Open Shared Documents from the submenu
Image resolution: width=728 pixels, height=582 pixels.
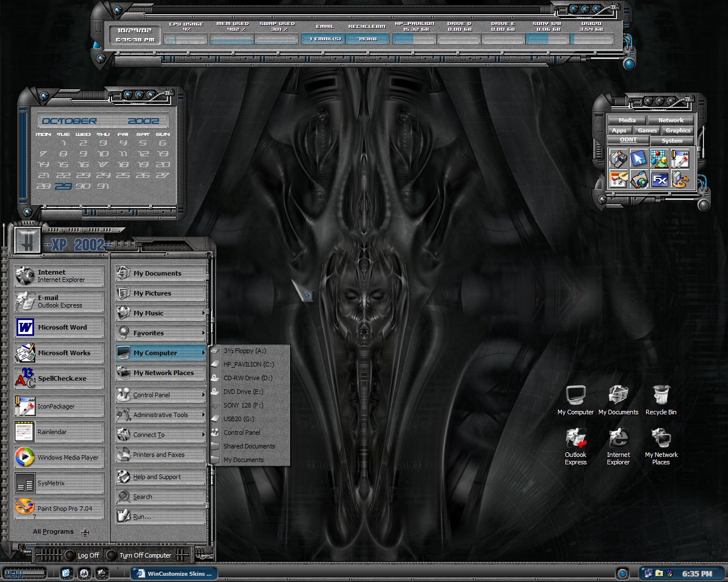(250, 446)
